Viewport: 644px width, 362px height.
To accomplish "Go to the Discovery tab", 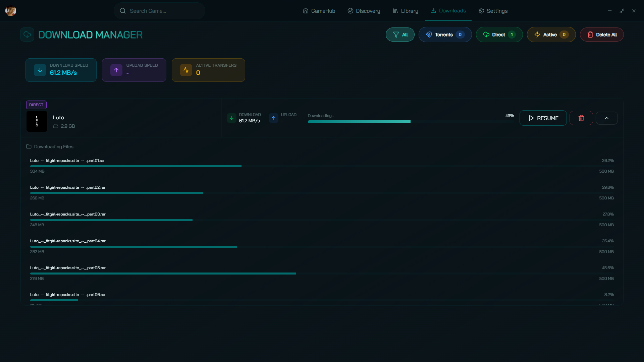I will (x=364, y=11).
